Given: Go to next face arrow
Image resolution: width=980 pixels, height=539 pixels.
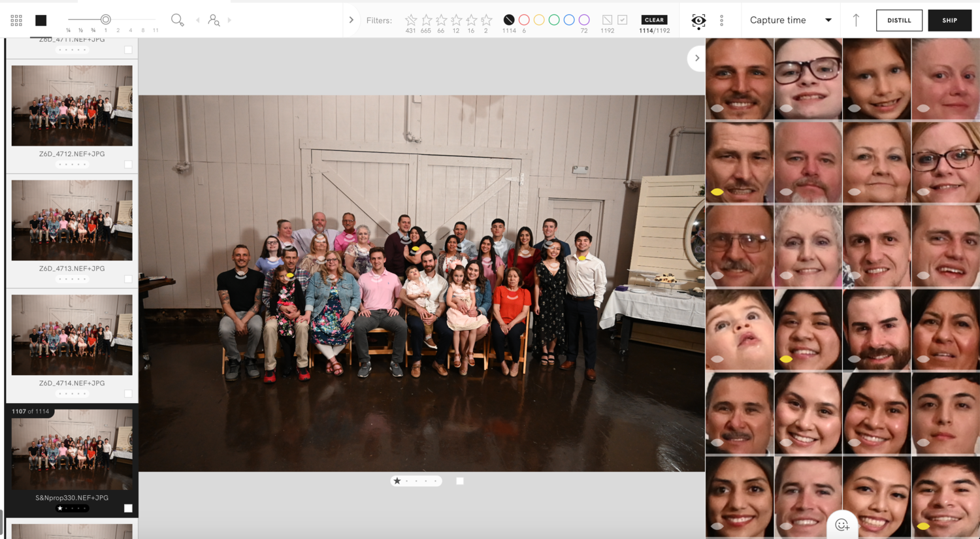Looking at the screenshot, I should [x=229, y=20].
